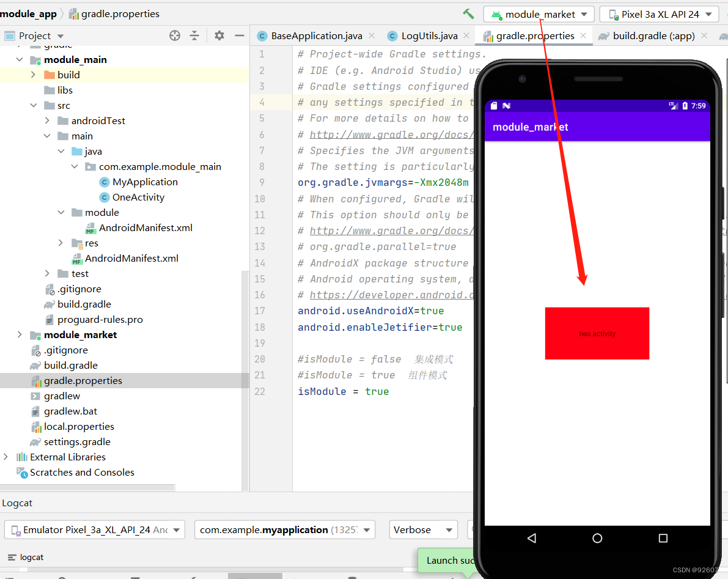Expand the test folder

click(x=47, y=273)
